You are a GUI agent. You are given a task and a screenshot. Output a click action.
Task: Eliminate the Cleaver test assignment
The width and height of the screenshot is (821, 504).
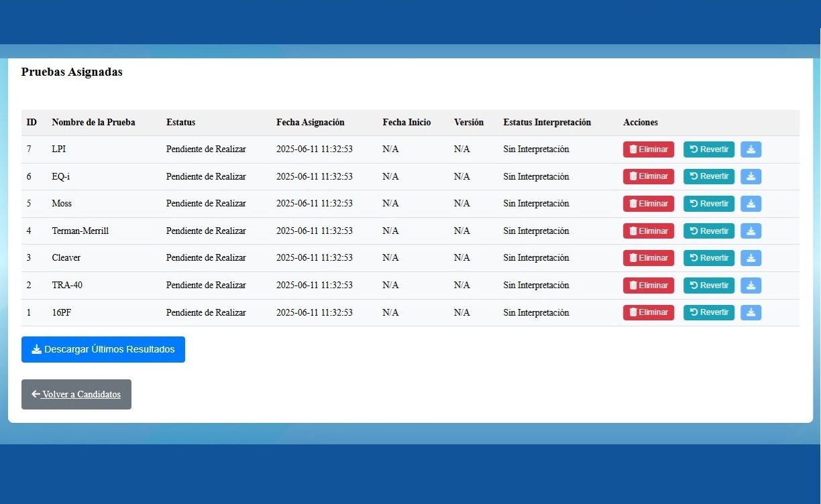tap(648, 258)
